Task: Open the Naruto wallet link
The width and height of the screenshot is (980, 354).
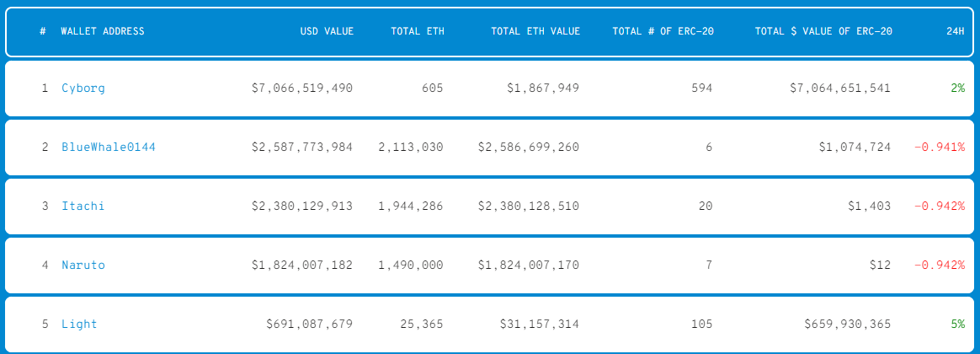Action: coord(83,265)
